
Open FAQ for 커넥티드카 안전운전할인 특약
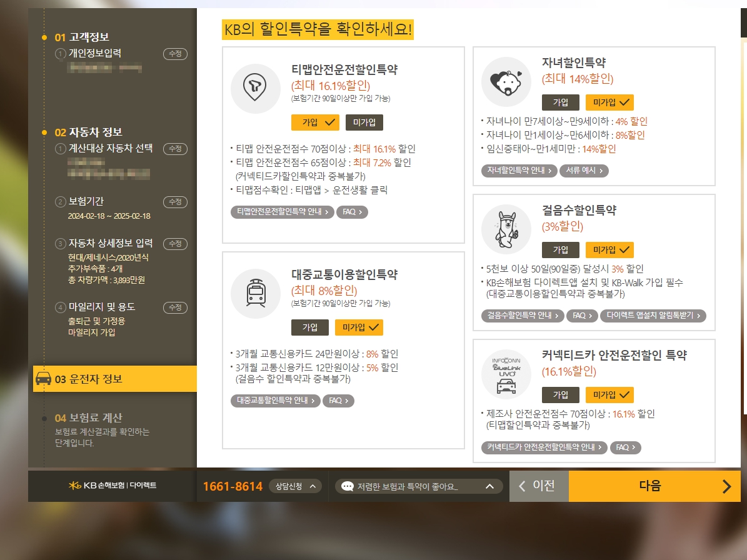click(x=626, y=447)
